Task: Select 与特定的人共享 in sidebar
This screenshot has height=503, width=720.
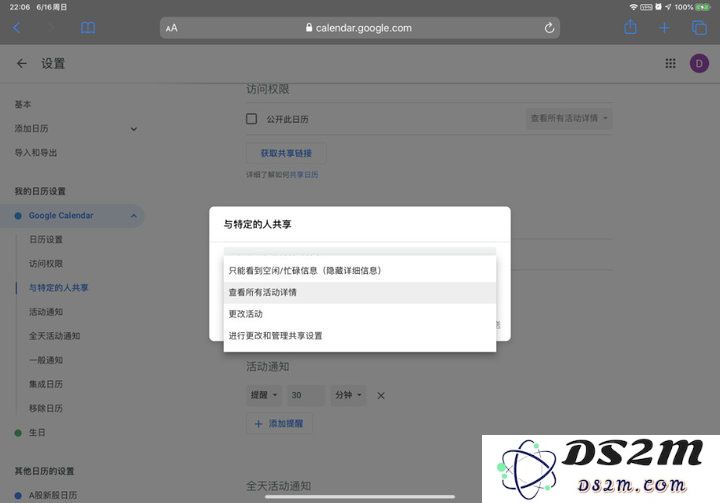Action: click(x=59, y=288)
